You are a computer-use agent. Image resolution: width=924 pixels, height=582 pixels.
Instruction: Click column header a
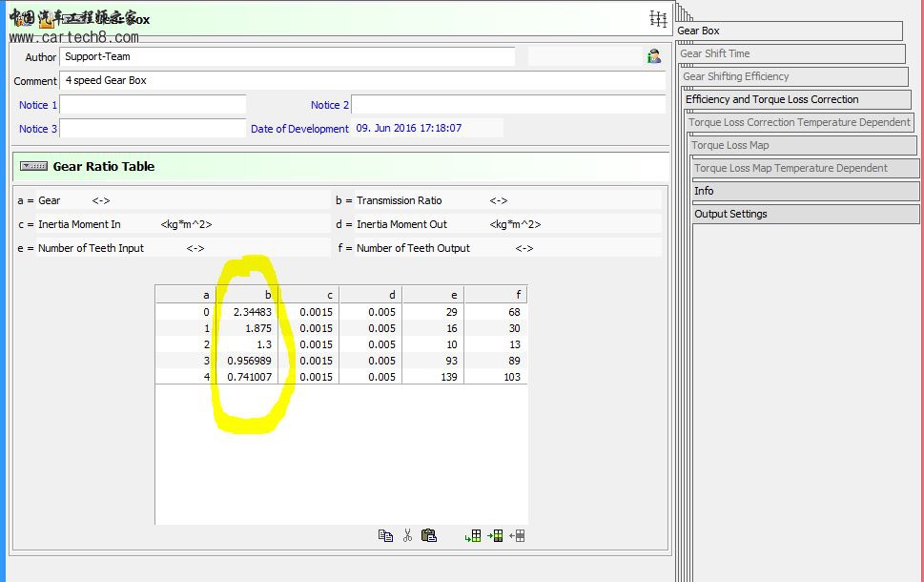point(186,295)
